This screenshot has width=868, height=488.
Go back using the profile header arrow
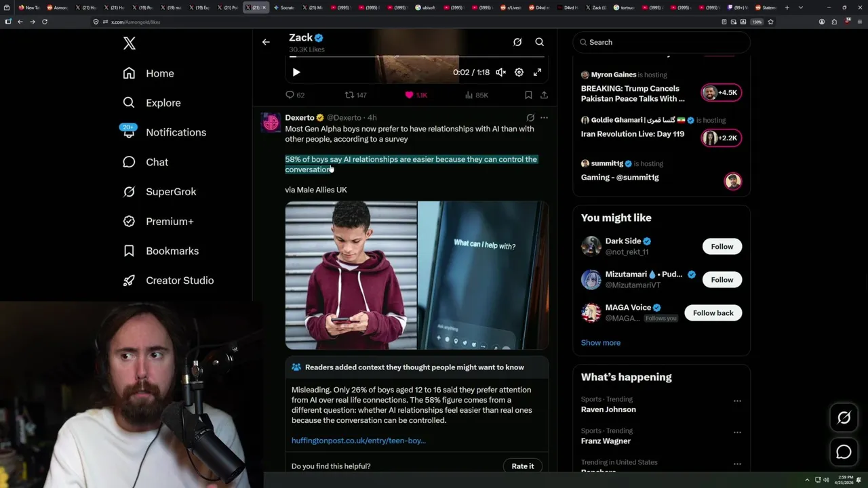pyautogui.click(x=266, y=42)
